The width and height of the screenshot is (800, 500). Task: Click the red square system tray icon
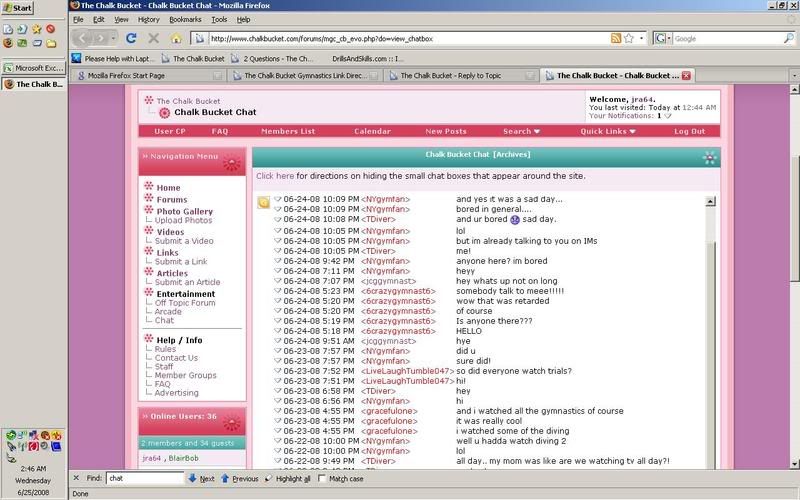point(33,446)
